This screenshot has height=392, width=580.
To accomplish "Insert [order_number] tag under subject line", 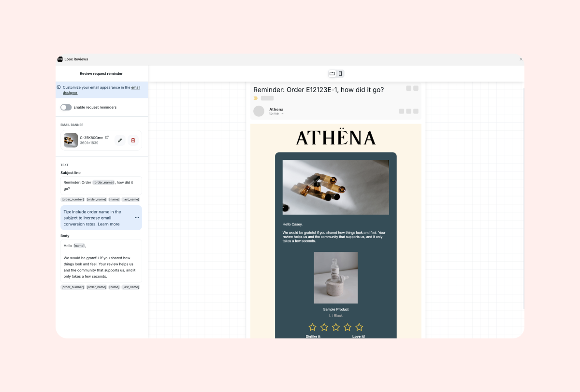I will (72, 199).
